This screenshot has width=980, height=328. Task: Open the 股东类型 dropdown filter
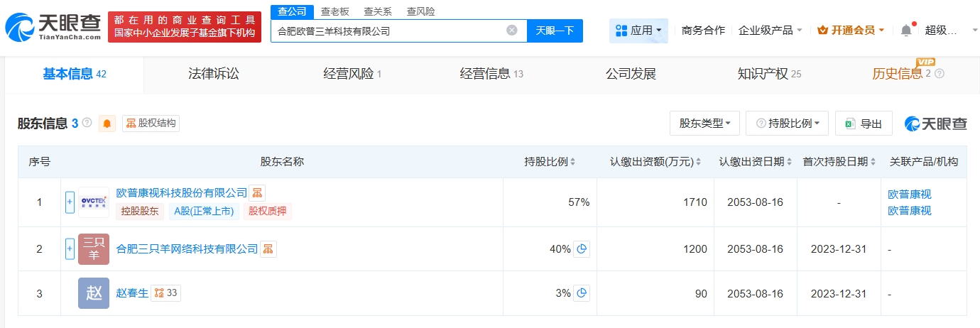(704, 124)
